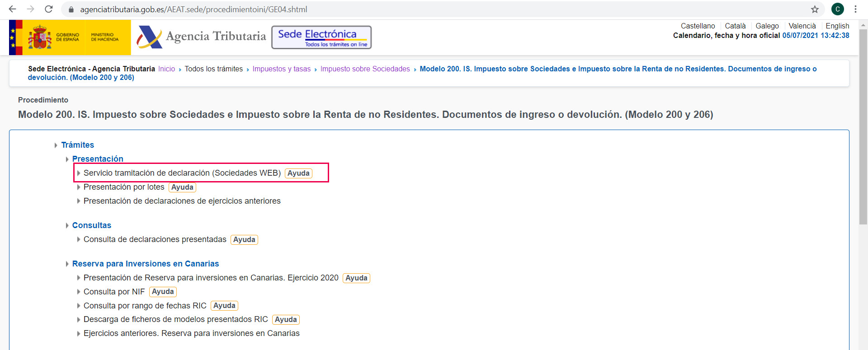Open Servicio tramitación de declaración (Sociedades WEB)
Screen dimensions: 868x350
[182, 173]
